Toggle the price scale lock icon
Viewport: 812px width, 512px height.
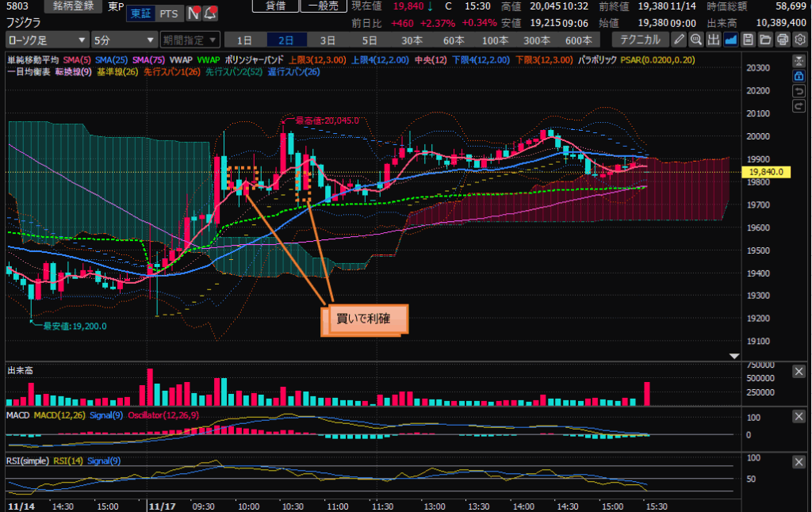[799, 76]
